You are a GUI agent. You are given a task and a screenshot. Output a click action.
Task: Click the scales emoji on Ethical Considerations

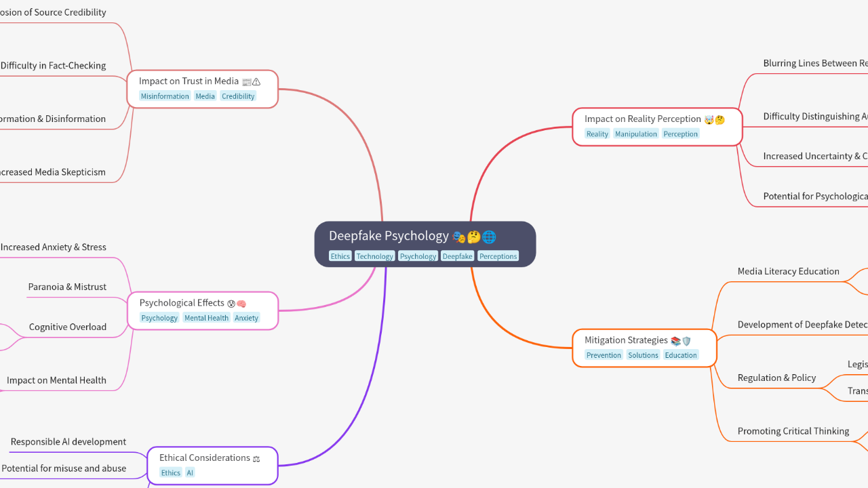tap(256, 458)
